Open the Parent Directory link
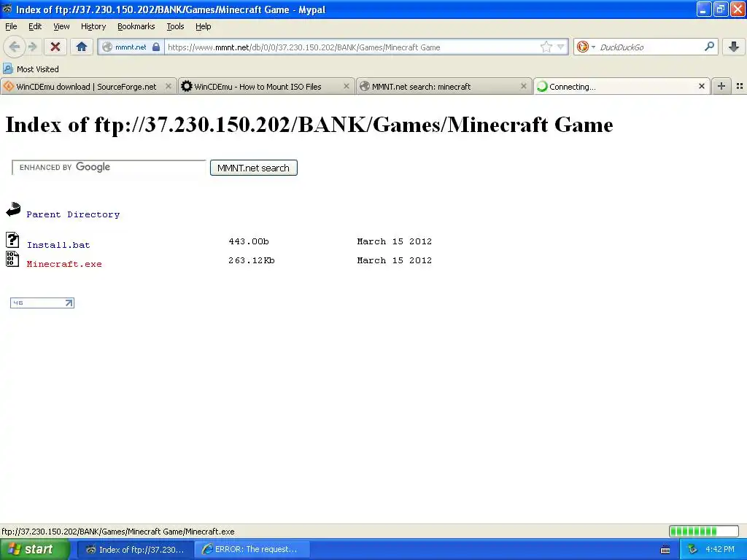 (x=73, y=214)
